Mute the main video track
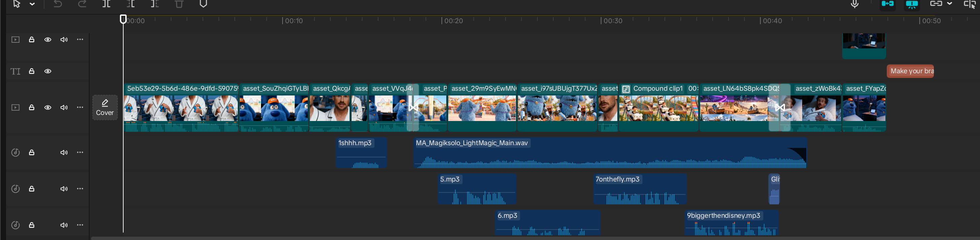 tap(64, 108)
